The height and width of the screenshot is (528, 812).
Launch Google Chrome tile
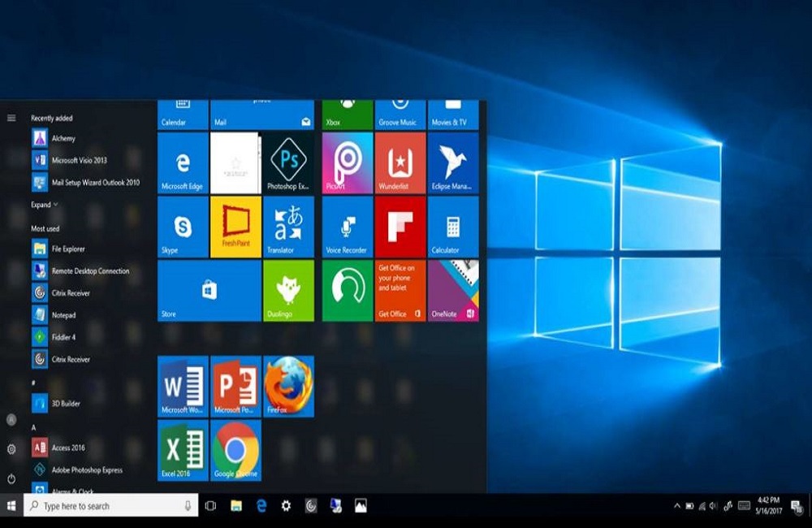(235, 450)
